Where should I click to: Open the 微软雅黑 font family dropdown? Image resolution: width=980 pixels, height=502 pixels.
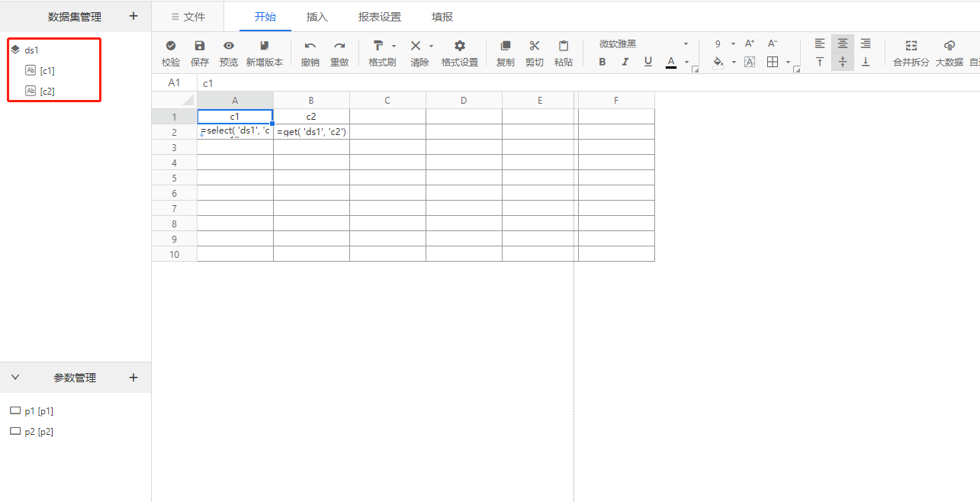(x=643, y=43)
